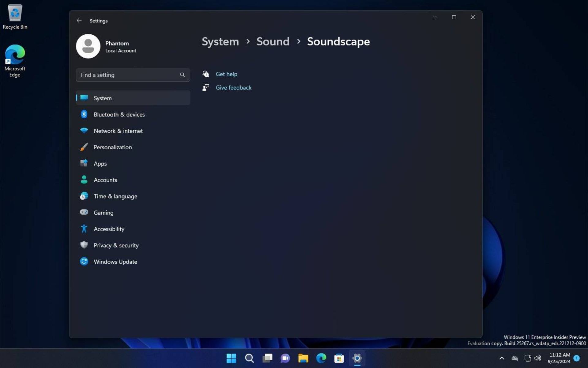Viewport: 588px width, 368px height.
Task: Open File Explorer from the taskbar
Action: [303, 358]
